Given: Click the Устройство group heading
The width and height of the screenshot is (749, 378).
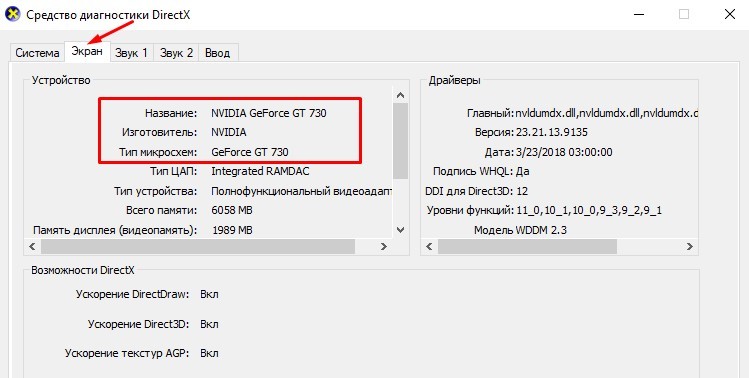Looking at the screenshot, I should (x=61, y=80).
